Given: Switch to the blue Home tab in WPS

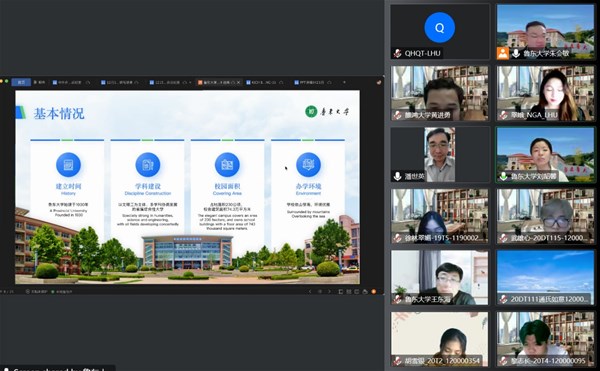Looking at the screenshot, I should [x=21, y=82].
